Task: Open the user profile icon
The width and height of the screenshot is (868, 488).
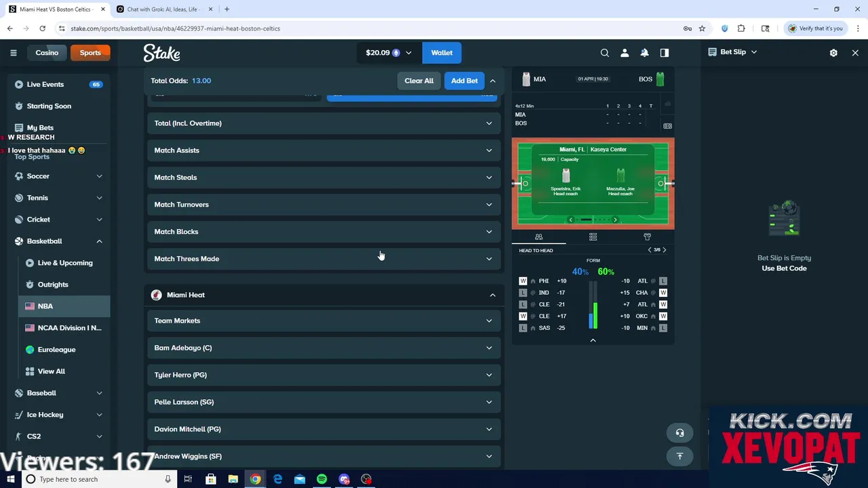Action: 625,53
